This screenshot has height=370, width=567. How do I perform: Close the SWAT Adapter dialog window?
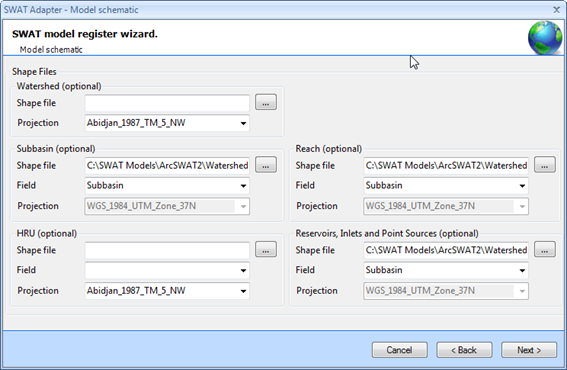coord(557,9)
